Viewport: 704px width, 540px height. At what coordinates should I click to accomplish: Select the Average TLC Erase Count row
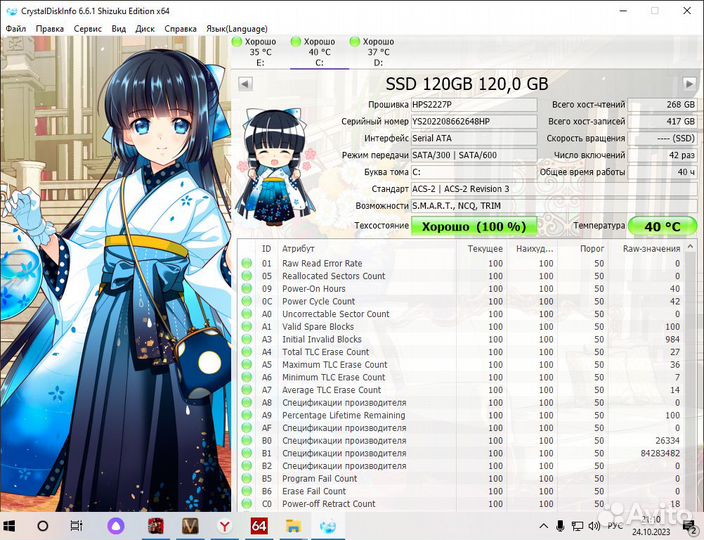pos(462,390)
